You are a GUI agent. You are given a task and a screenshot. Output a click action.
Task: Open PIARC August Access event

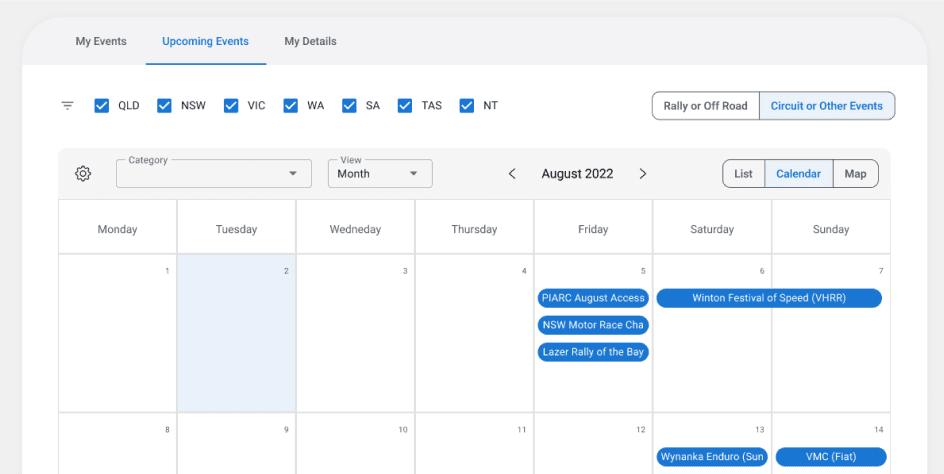[x=593, y=298]
